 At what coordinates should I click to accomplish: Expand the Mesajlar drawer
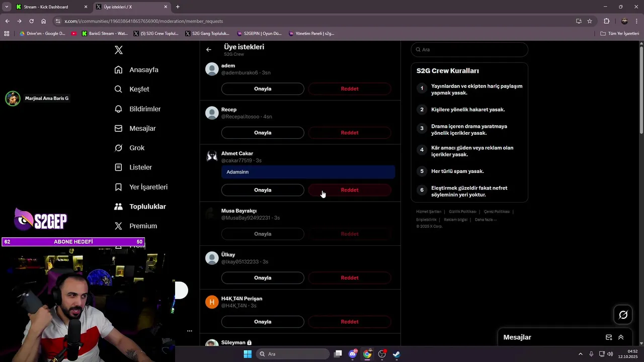tap(621, 337)
